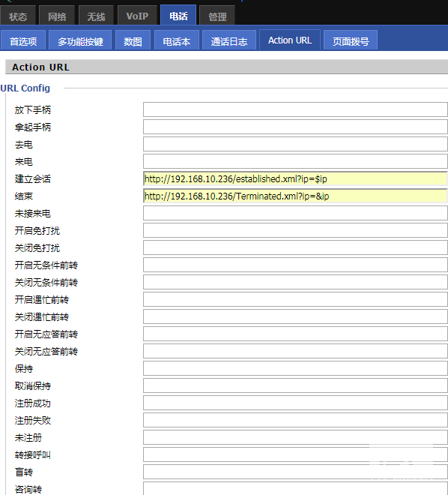Click the 未接来电 URL input field
The width and height of the screenshot is (448, 495).
pyautogui.click(x=295, y=213)
